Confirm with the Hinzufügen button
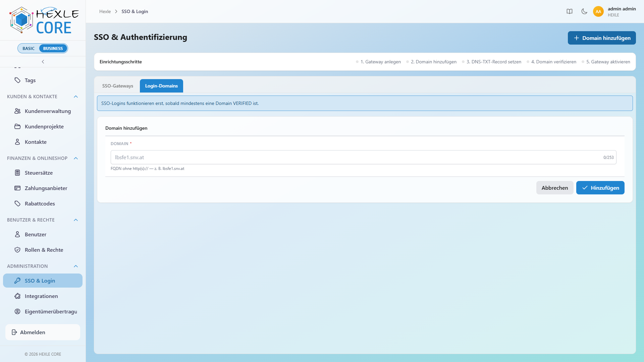644x362 pixels. click(600, 188)
